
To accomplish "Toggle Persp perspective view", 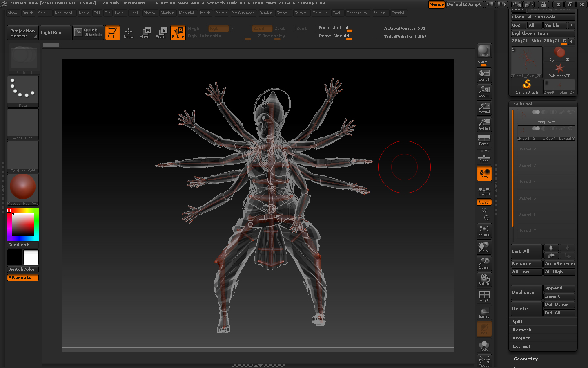I will 484,140.
